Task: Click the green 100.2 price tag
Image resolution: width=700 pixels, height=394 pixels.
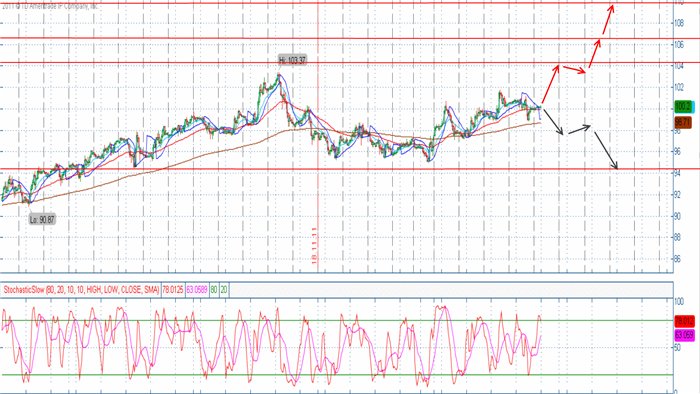Action: (x=684, y=107)
